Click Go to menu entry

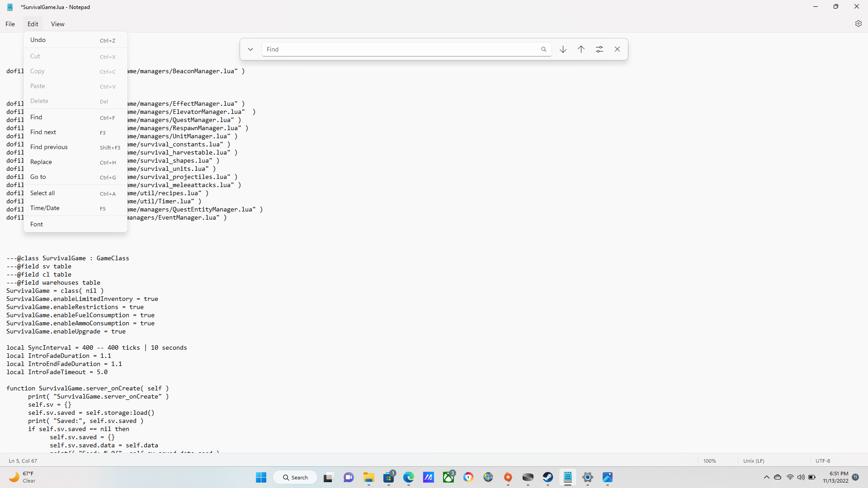point(38,177)
